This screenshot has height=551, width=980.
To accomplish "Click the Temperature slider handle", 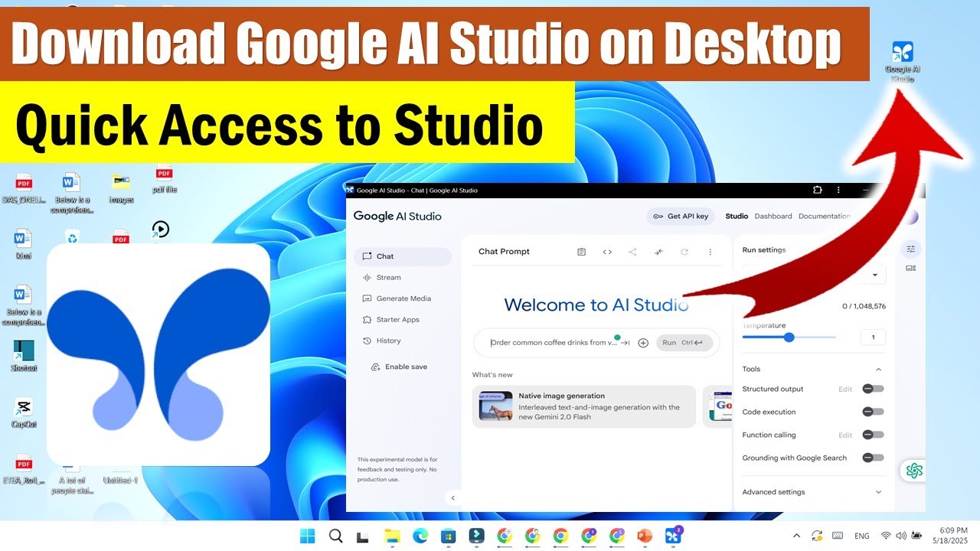I will pyautogui.click(x=789, y=337).
